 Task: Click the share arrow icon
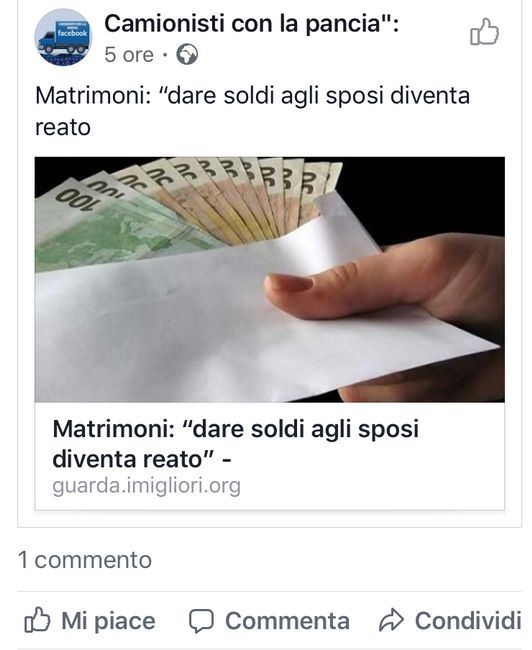click(x=391, y=620)
